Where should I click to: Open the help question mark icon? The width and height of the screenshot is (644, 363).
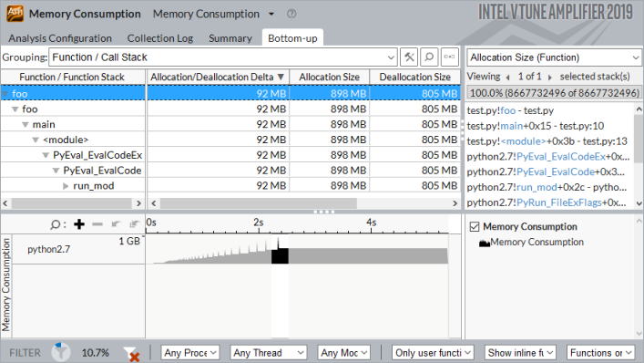(291, 14)
